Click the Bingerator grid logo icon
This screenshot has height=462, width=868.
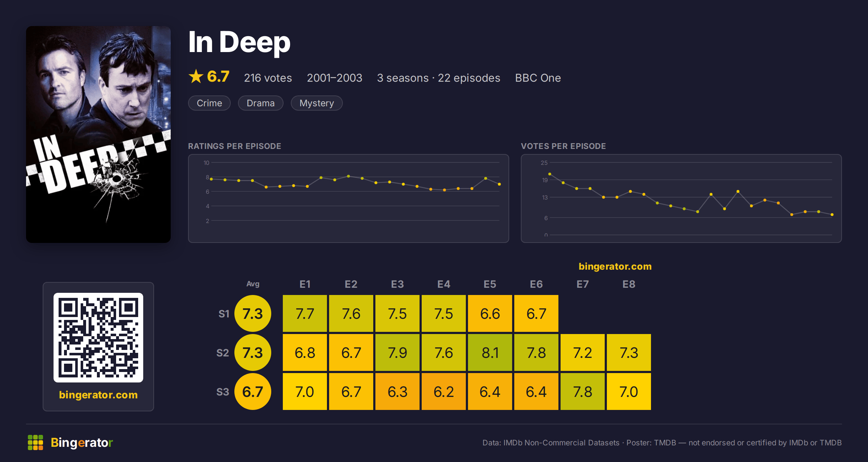(35, 442)
